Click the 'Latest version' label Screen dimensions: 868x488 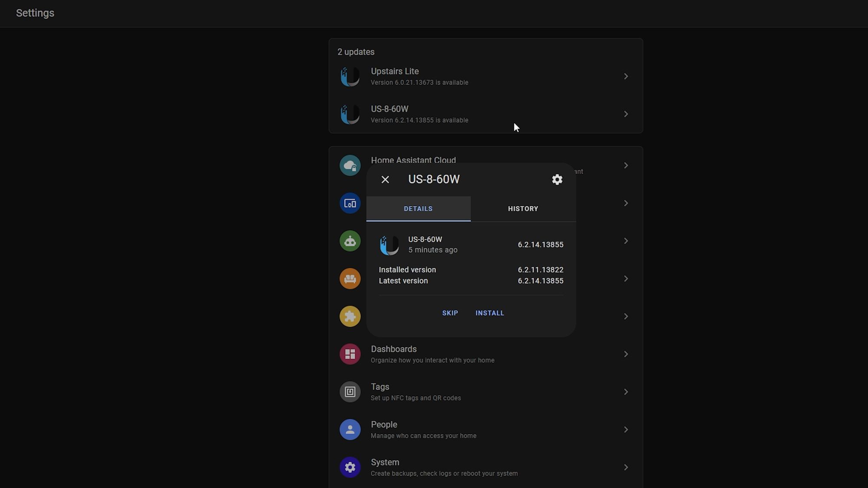403,281
